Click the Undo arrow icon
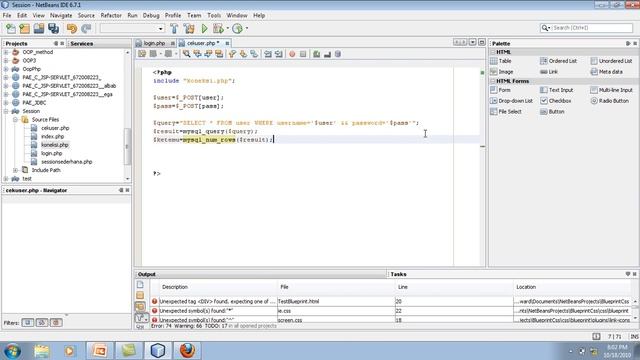Screen dimensions: 640x360 click(x=72, y=29)
